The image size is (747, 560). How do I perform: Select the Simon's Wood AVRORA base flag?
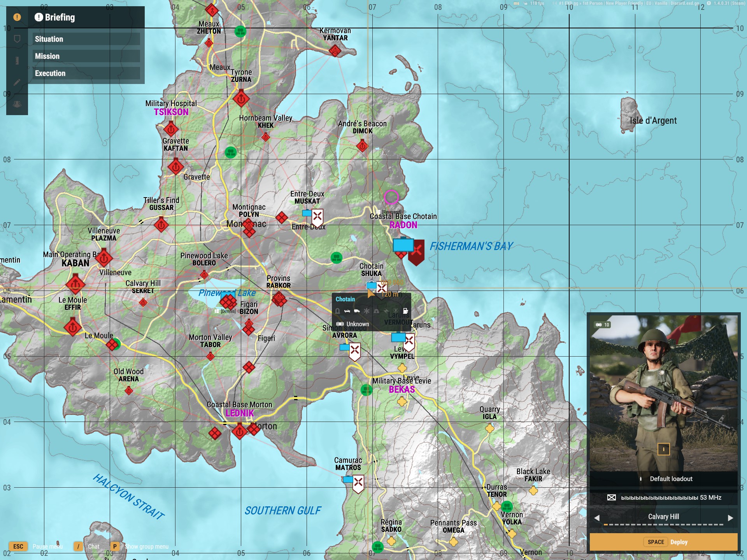[x=354, y=351]
